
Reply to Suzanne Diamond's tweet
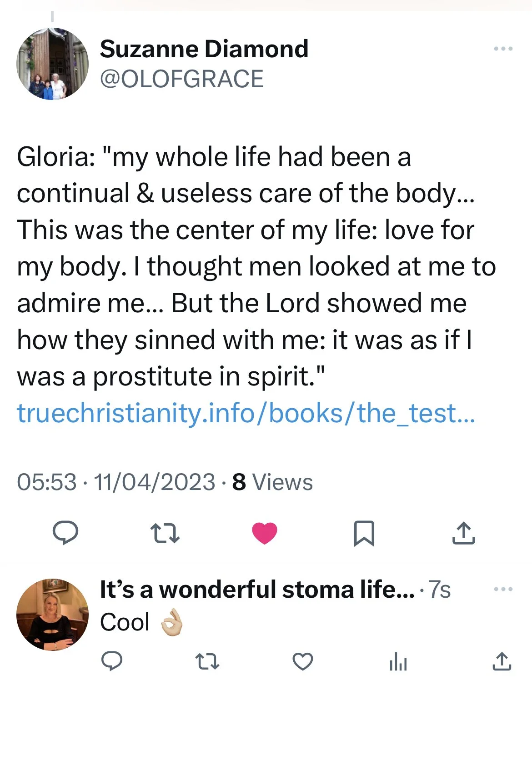[x=65, y=533]
